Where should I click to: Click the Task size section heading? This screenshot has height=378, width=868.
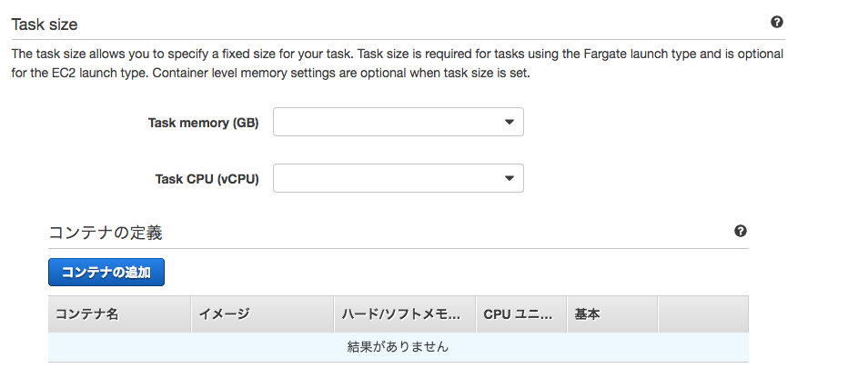point(45,25)
